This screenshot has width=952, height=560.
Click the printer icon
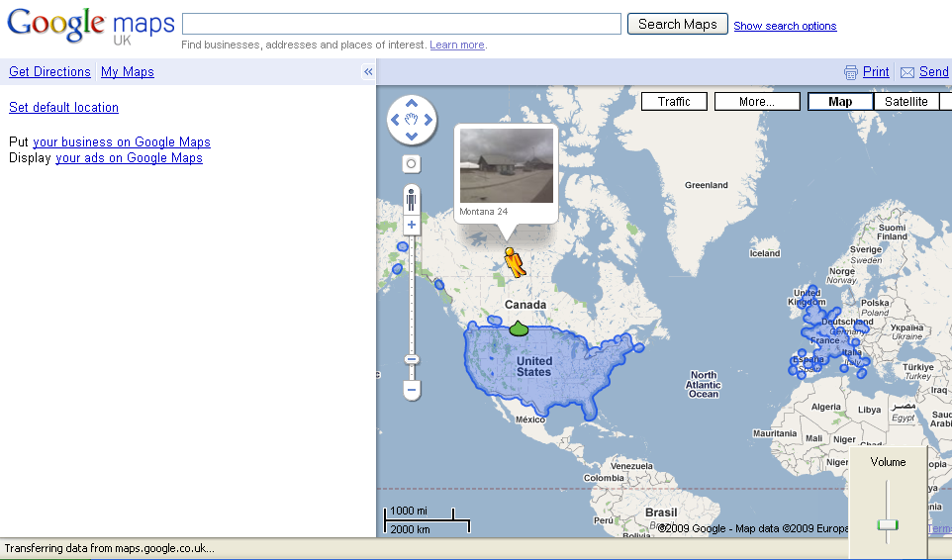[851, 73]
